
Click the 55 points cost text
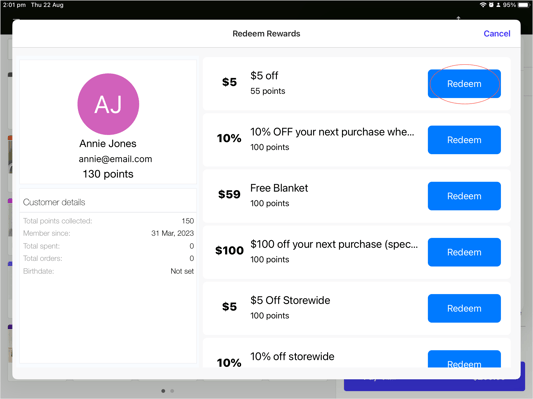tap(268, 91)
